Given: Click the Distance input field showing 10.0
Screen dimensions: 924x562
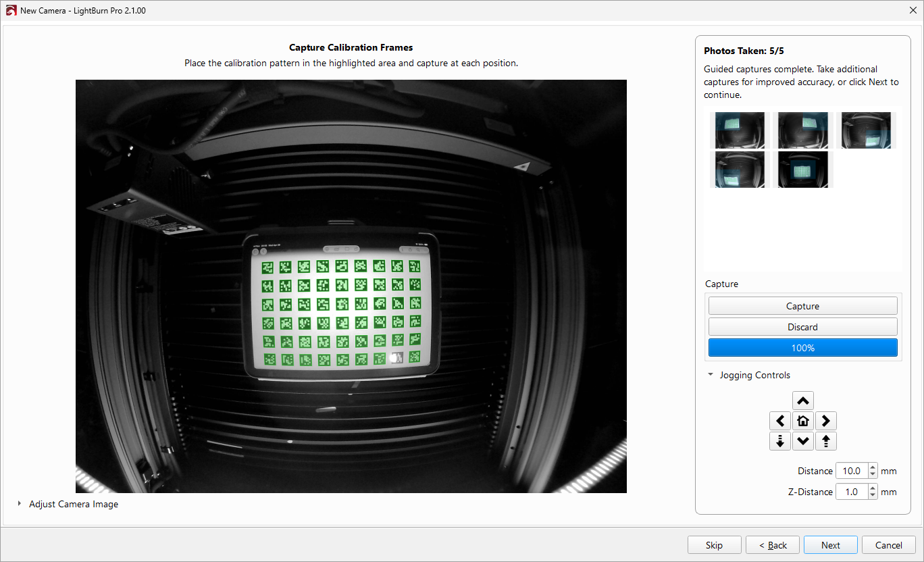Looking at the screenshot, I should [852, 471].
